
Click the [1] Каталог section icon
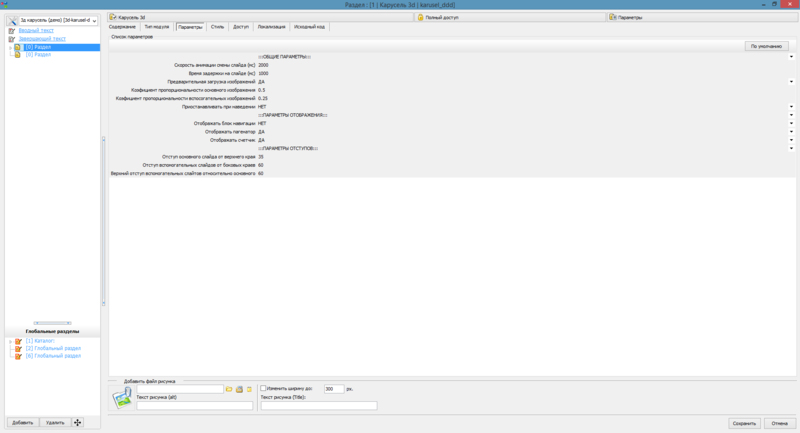pos(18,341)
